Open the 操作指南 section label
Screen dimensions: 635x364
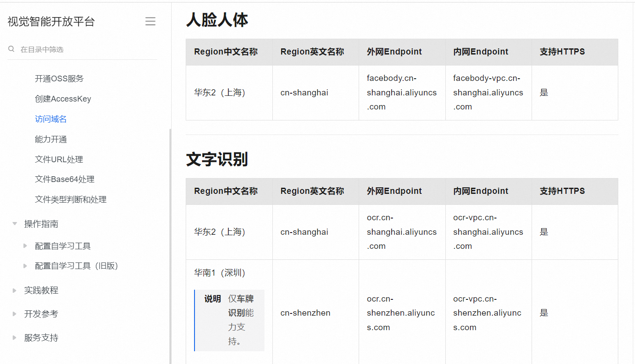pyautogui.click(x=41, y=224)
